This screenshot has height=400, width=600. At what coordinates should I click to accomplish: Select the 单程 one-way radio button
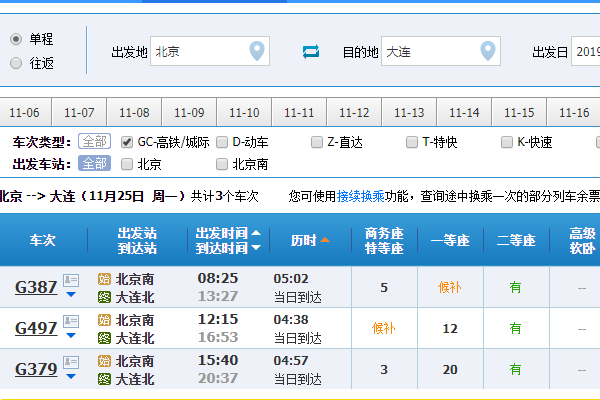coord(16,39)
